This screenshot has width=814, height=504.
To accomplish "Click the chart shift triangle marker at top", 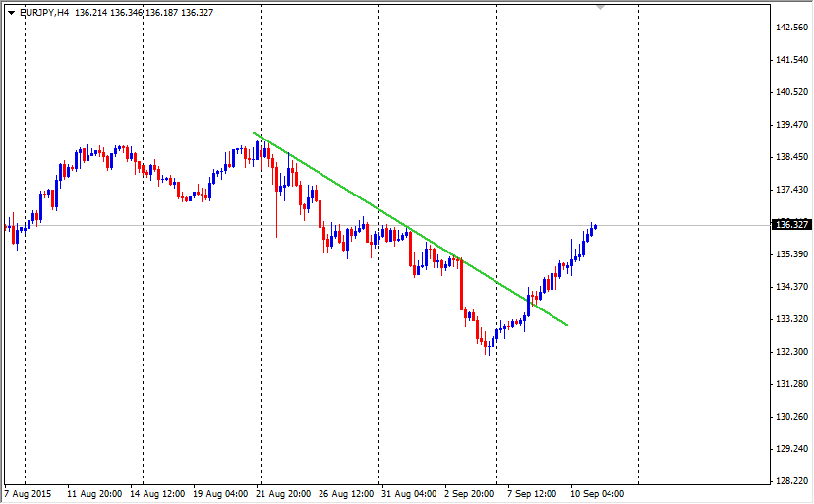I will (600, 7).
